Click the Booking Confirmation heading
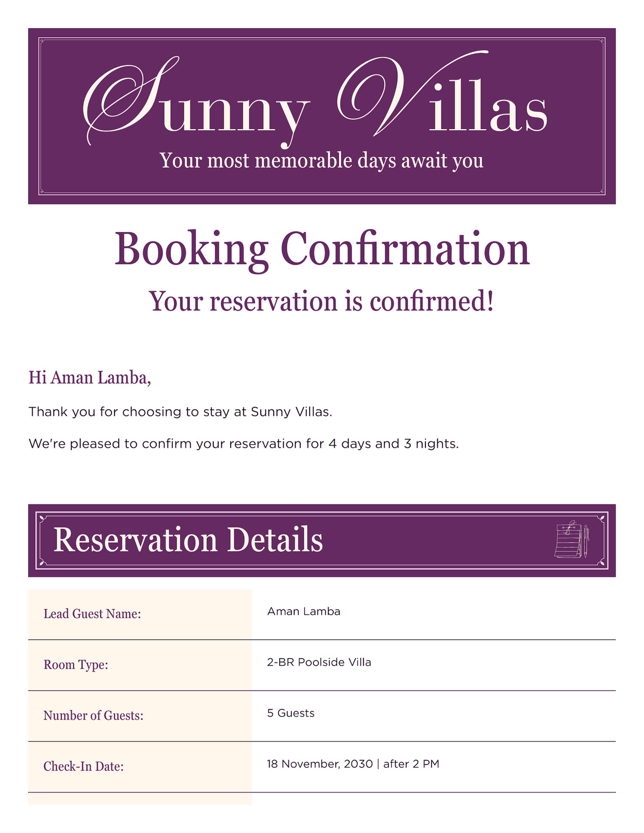Viewport: 644px width, 833px height. click(322, 249)
